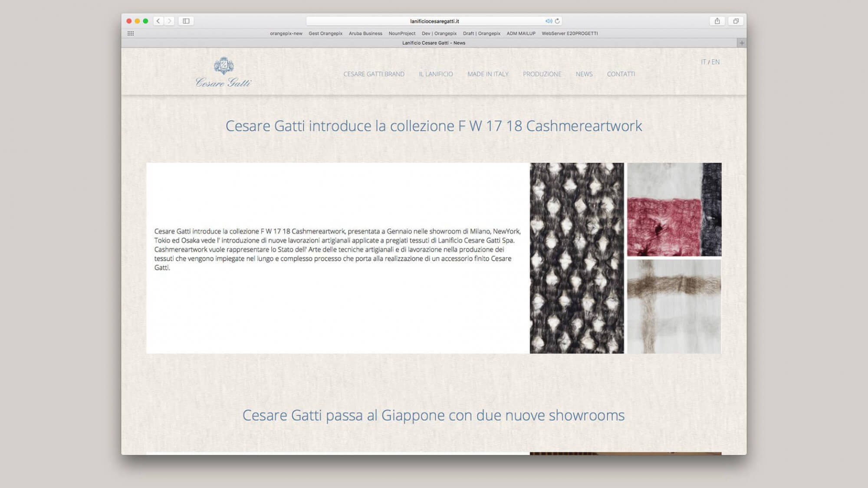This screenshot has width=868, height=488.
Task: Open Dev | Orangepix bookmark
Action: coord(439,33)
